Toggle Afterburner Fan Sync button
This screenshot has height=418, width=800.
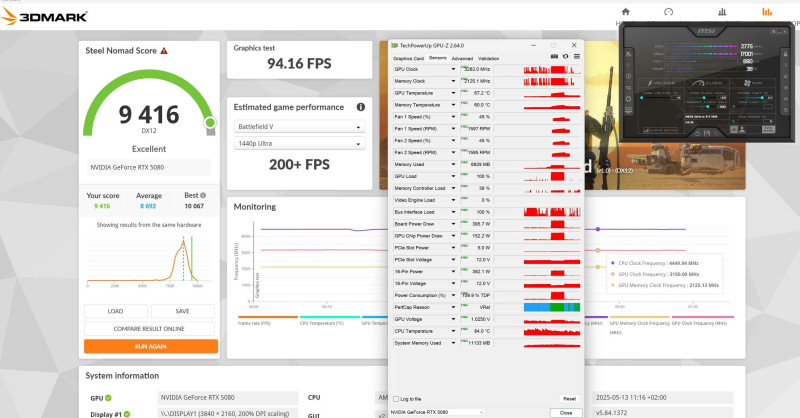coord(768,130)
